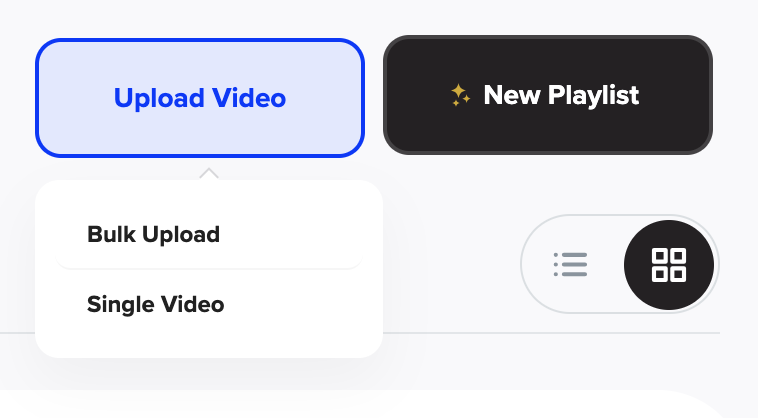
Task: Click the dark circle behind the grid icon
Action: 669,265
